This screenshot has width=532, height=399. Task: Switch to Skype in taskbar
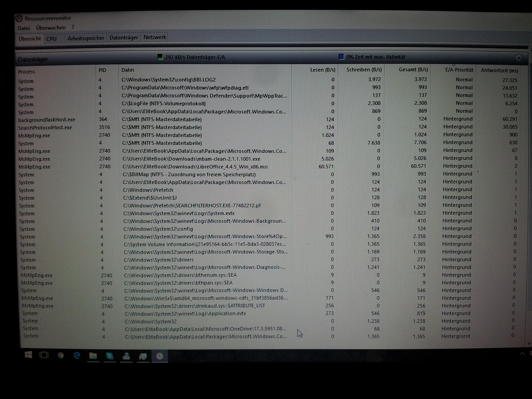point(110,356)
